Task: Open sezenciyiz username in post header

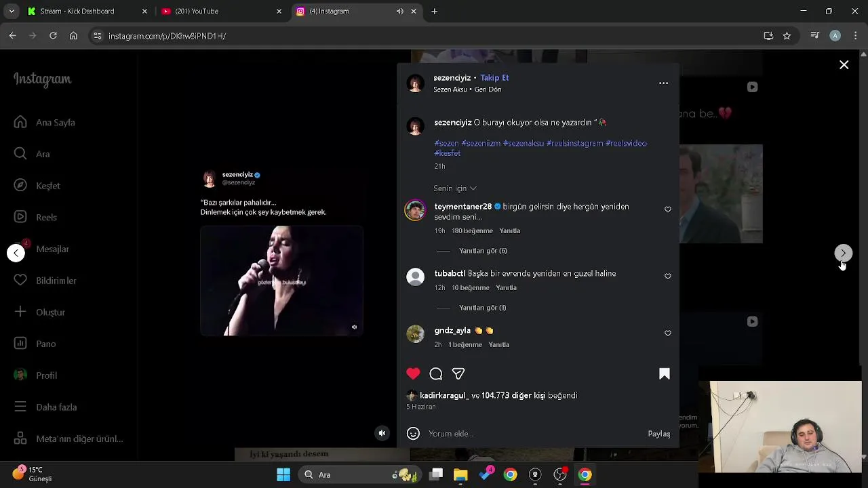Action: click(452, 78)
